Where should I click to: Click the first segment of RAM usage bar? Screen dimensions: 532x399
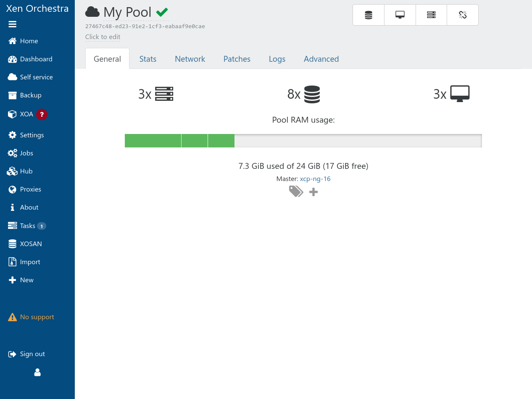coord(153,141)
